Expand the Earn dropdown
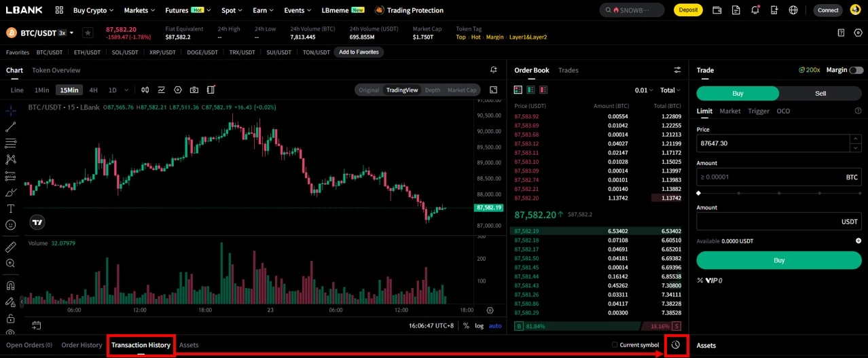Image resolution: width=868 pixels, height=358 pixels. pyautogui.click(x=263, y=10)
